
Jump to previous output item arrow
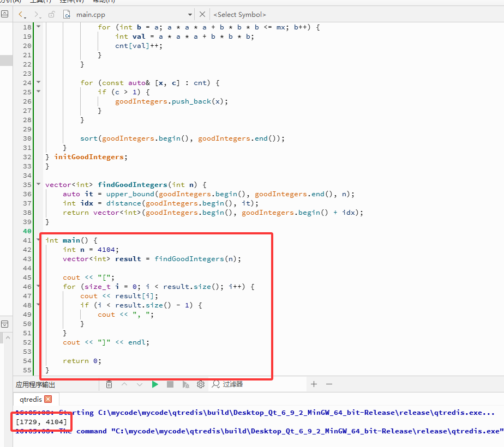pyautogui.click(x=124, y=384)
